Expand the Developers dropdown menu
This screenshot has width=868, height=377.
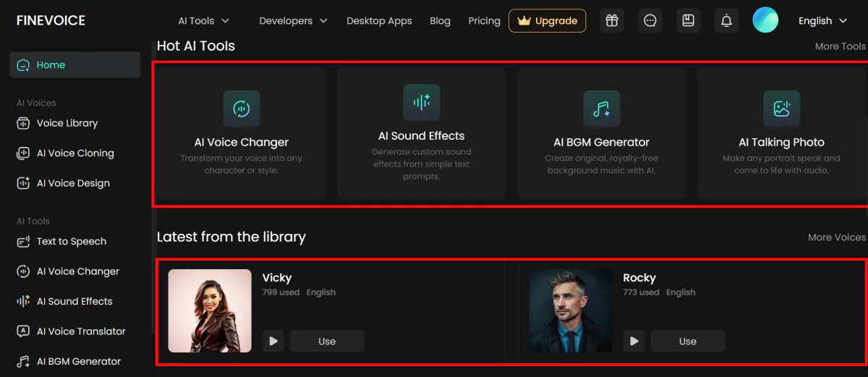click(293, 21)
